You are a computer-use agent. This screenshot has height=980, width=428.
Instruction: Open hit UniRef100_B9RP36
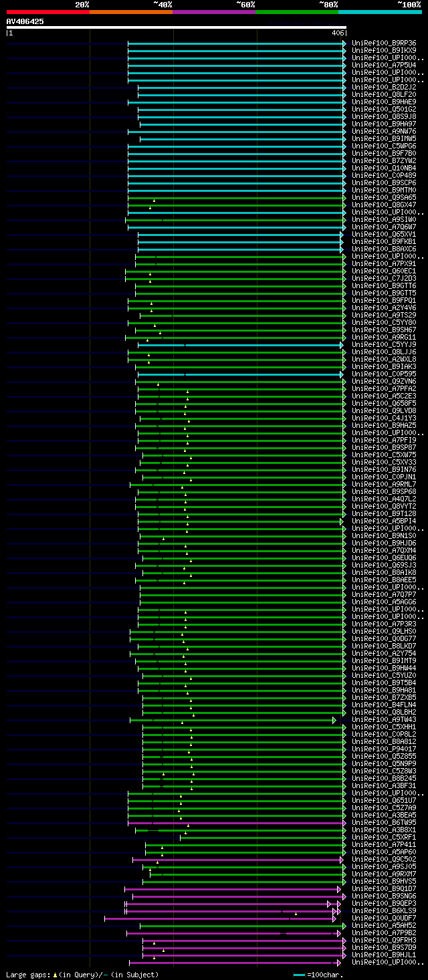tap(384, 43)
